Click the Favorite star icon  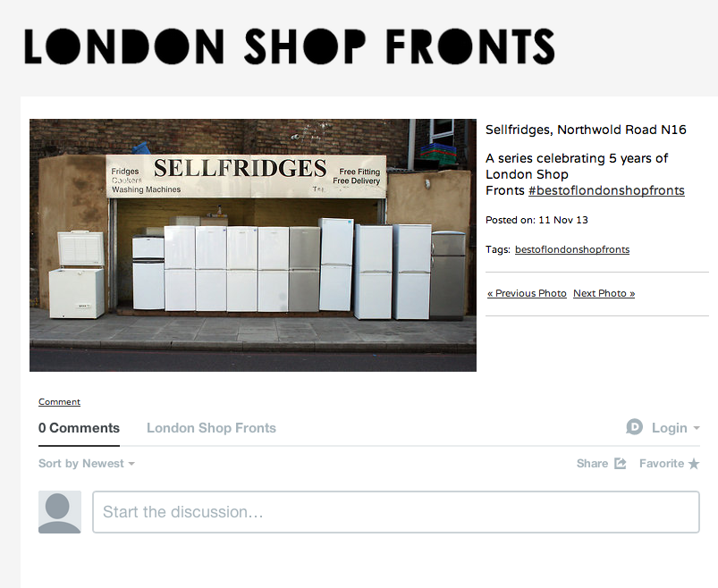pos(694,464)
